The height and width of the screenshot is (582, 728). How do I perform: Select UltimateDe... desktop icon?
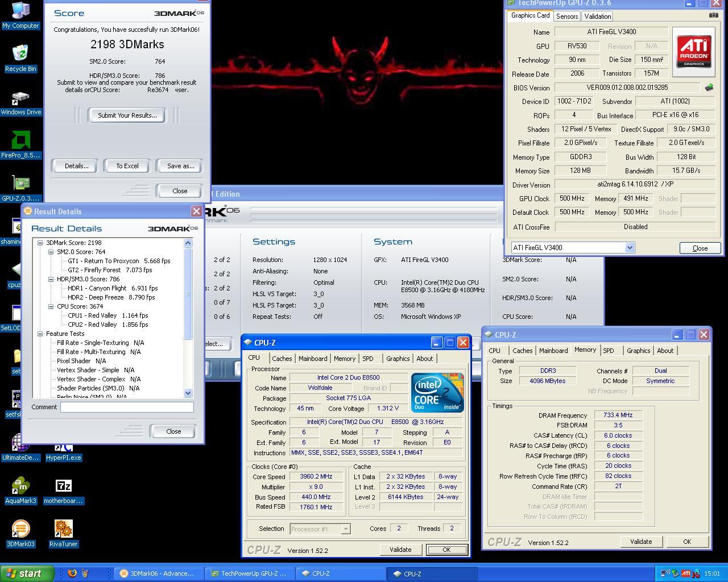point(20,448)
